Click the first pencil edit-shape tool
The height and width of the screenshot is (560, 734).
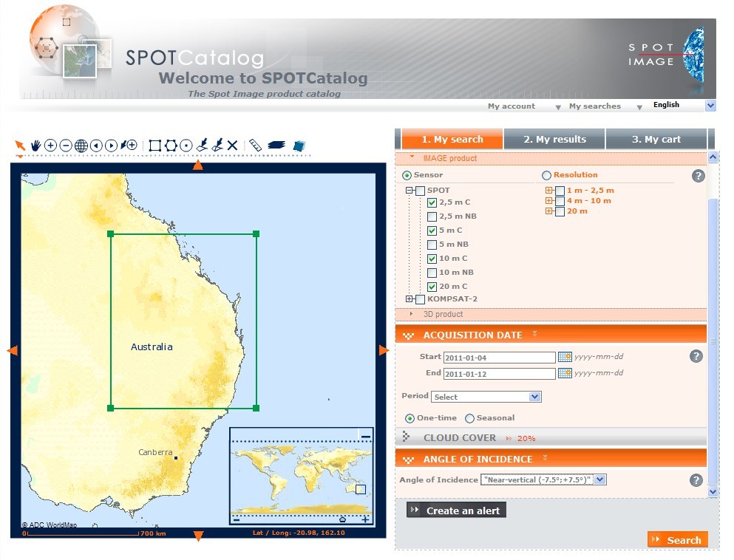(x=202, y=145)
